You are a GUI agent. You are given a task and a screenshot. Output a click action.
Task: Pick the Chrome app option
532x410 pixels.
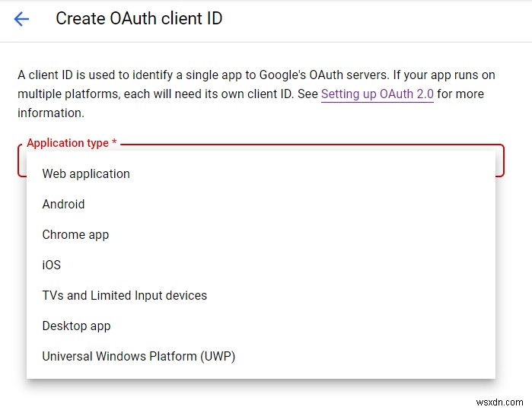75,234
